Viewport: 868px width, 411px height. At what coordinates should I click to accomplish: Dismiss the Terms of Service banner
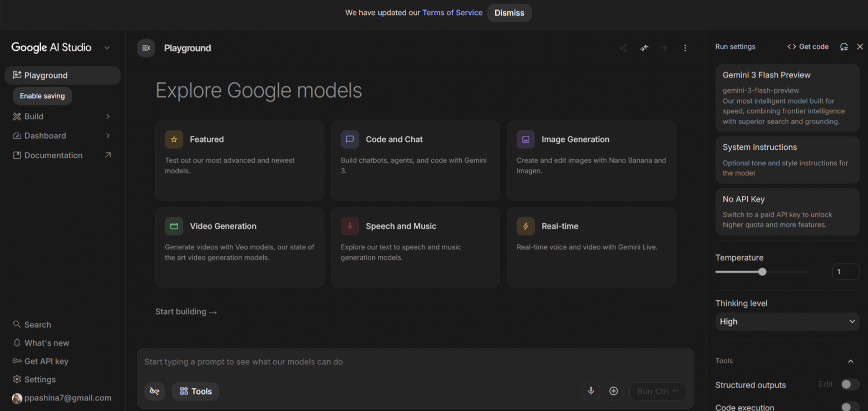click(509, 13)
